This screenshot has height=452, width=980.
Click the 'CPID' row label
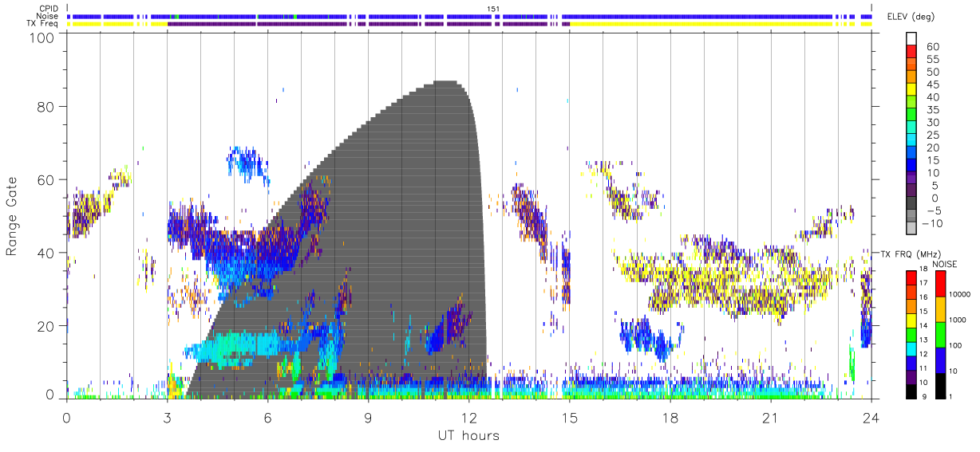click(47, 8)
